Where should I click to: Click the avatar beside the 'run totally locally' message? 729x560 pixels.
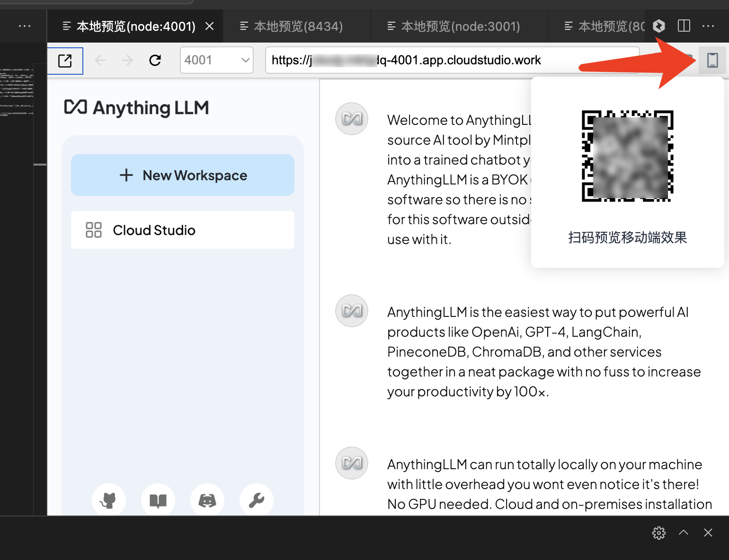(352, 463)
